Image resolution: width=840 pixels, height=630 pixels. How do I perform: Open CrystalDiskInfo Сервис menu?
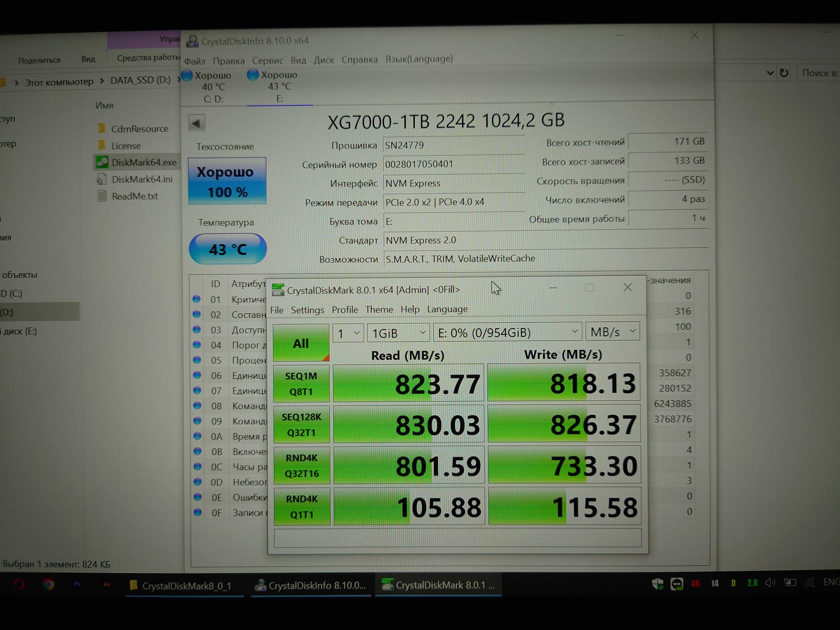(x=268, y=60)
